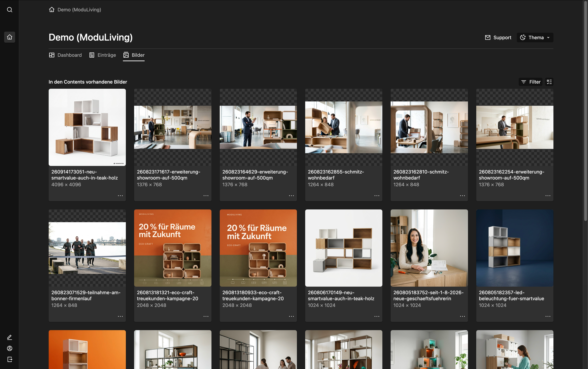
Task: Open the 260823162810 schmitz-wohnbedarf thumbnail
Action: 429,127
